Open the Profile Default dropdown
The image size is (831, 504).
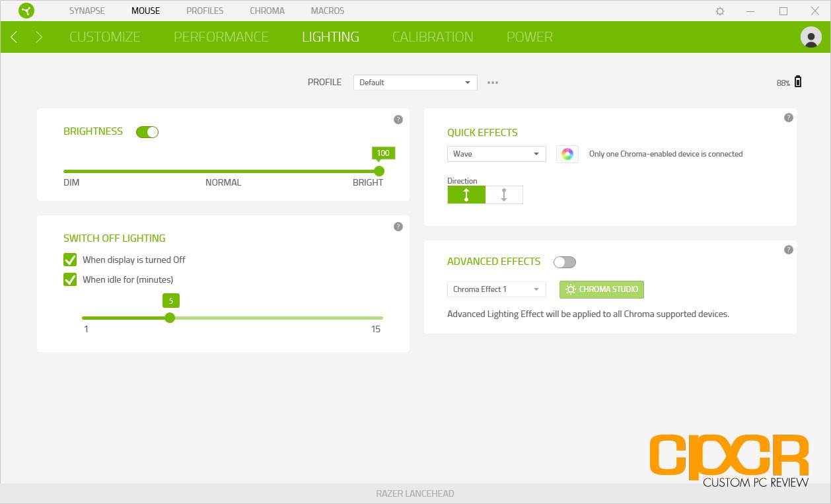click(x=415, y=83)
